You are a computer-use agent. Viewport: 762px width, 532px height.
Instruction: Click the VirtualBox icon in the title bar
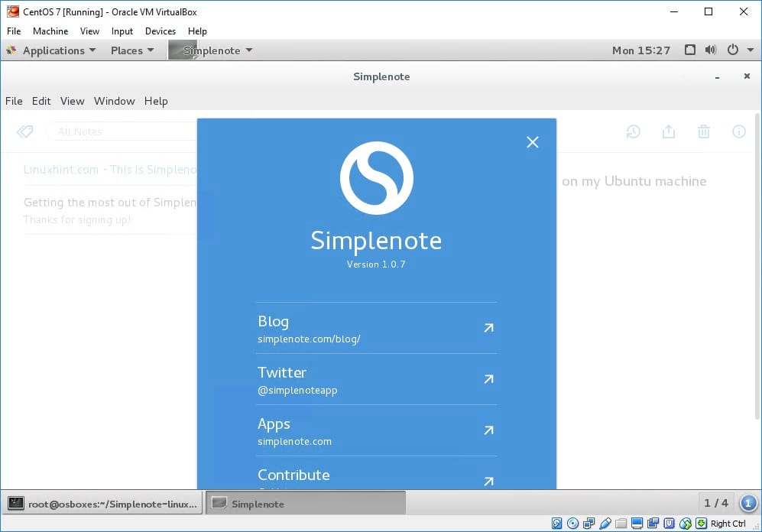[13, 11]
